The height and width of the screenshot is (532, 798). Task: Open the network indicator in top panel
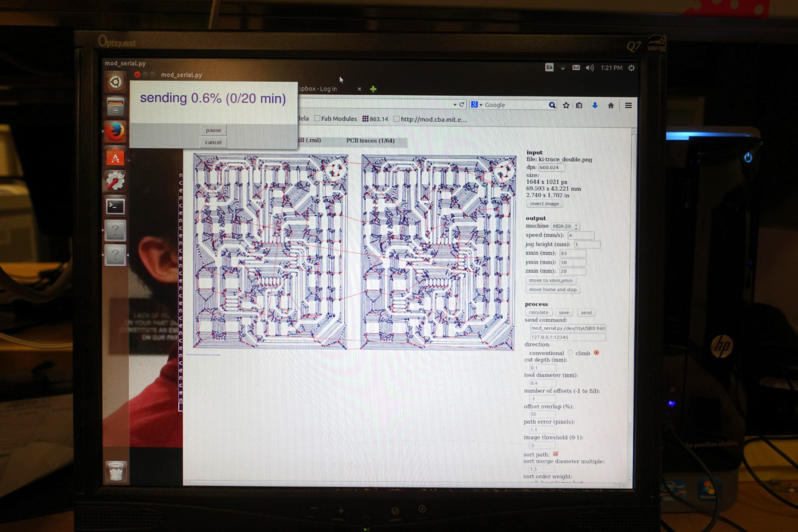tap(563, 67)
